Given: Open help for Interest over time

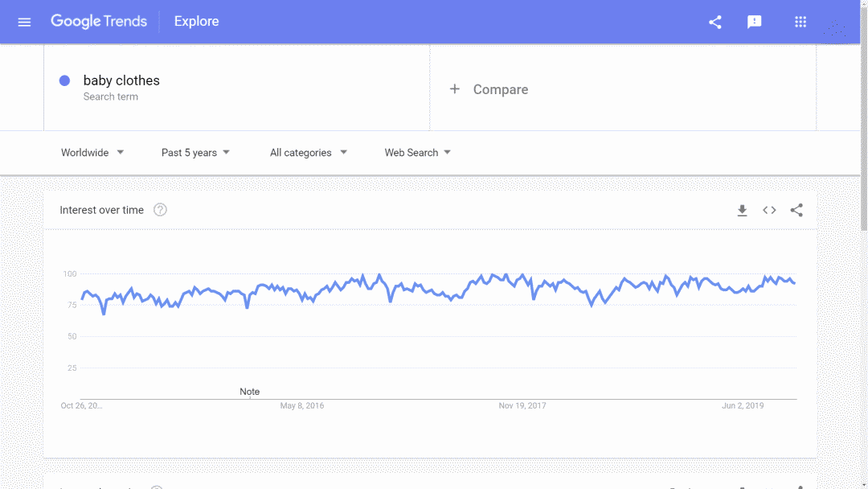Looking at the screenshot, I should [x=160, y=210].
